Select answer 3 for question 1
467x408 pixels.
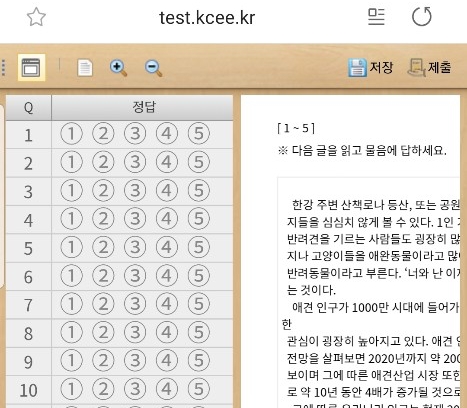[135, 134]
